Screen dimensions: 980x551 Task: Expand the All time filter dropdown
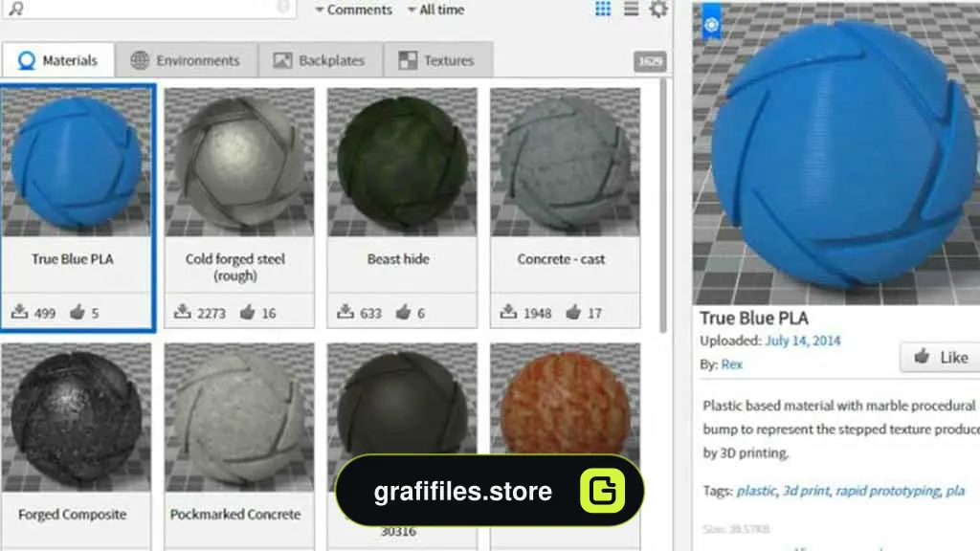435,10
